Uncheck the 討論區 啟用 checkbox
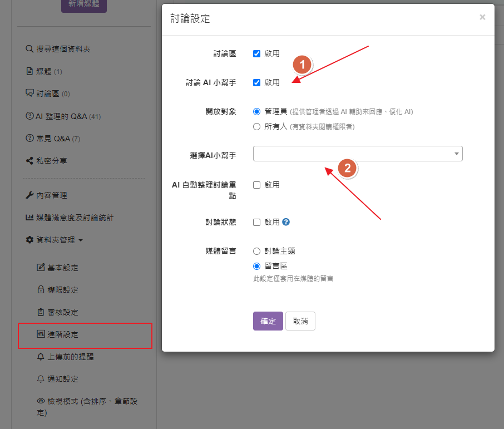This screenshot has height=429, width=504. (x=256, y=54)
